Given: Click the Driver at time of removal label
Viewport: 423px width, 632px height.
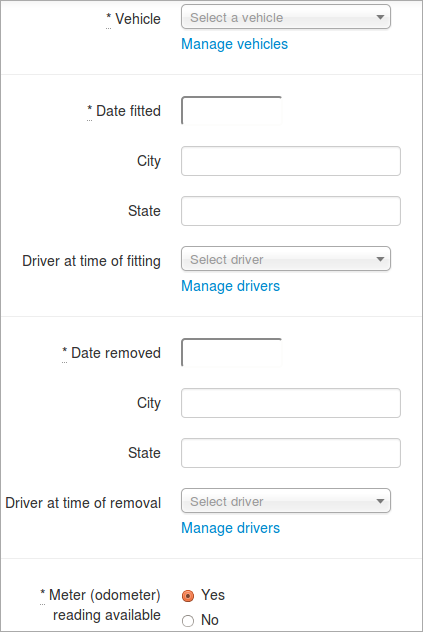Looking at the screenshot, I should point(83,503).
